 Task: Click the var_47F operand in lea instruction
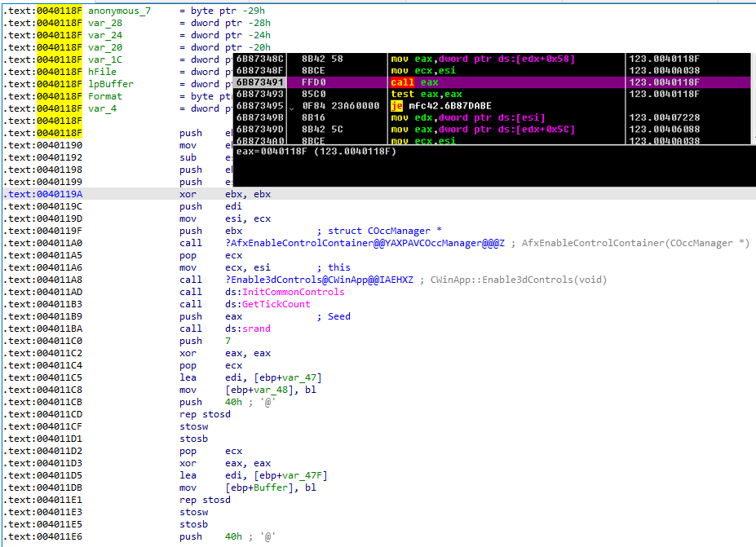click(302, 476)
